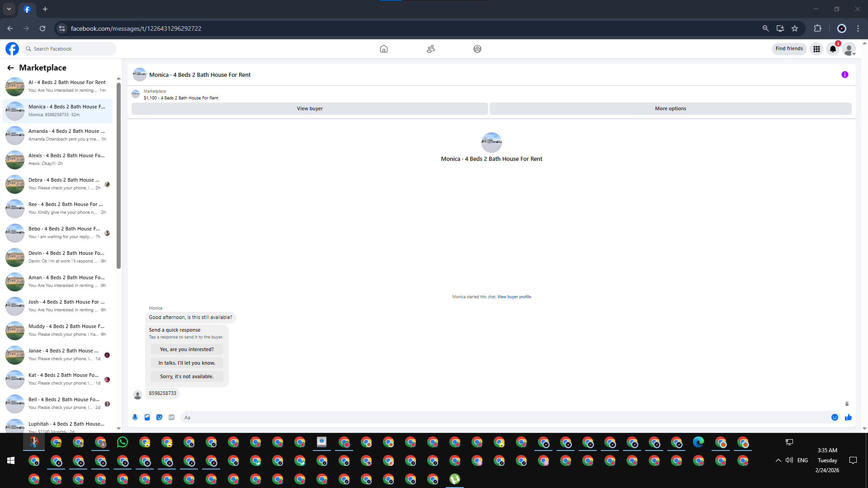This screenshot has width=868, height=488.
Task: Open the Facebook apps grid menu
Action: coord(816,49)
